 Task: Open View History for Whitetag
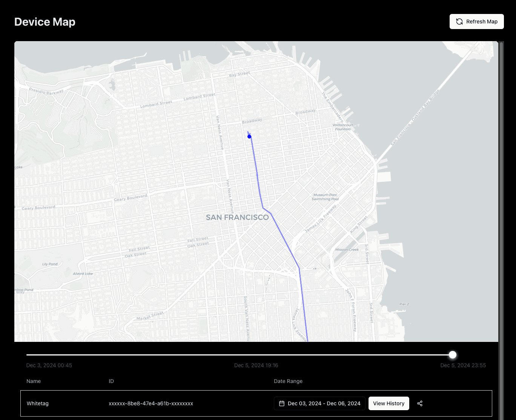click(389, 403)
